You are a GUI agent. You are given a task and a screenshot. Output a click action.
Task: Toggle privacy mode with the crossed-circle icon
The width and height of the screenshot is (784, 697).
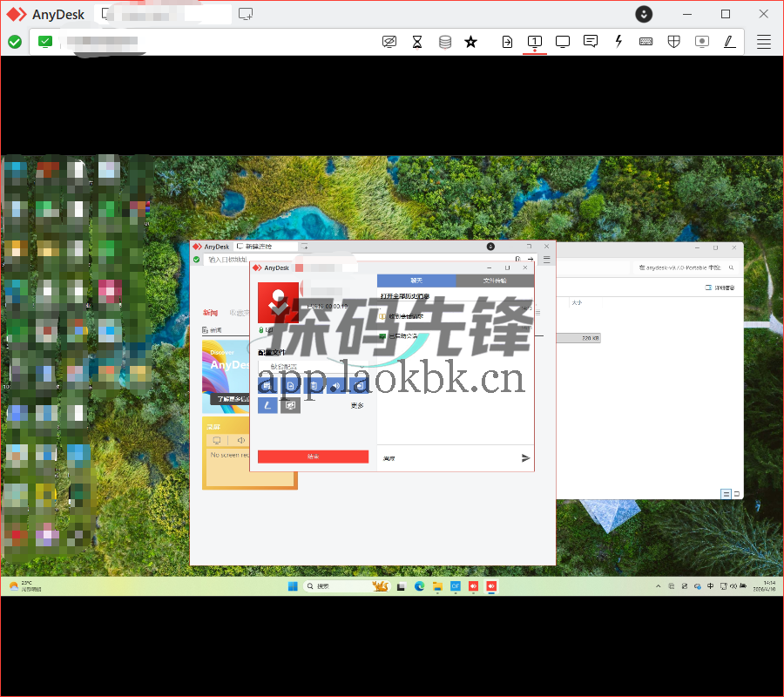tap(389, 41)
